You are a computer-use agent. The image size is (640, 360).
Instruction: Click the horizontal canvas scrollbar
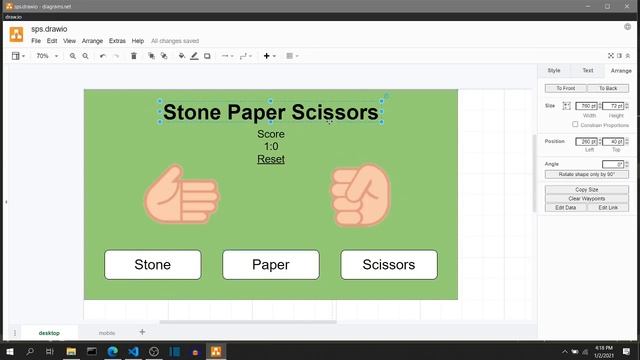248,322
